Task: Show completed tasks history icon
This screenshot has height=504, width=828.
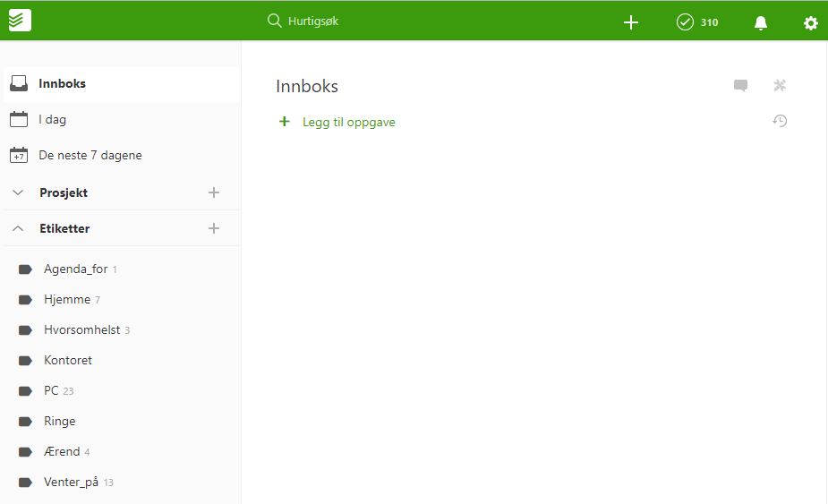Action: pyautogui.click(x=780, y=121)
